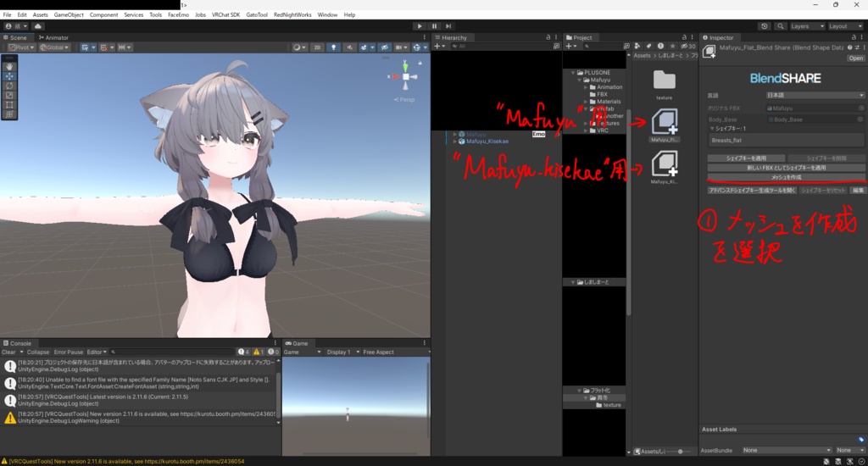The width and height of the screenshot is (868, 466).
Task: Click the favorites star icon in Project
Action: (x=672, y=47)
